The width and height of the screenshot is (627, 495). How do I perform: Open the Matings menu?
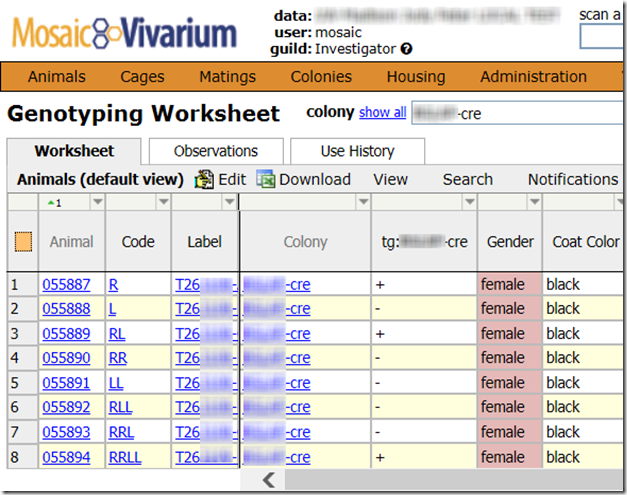(x=228, y=77)
